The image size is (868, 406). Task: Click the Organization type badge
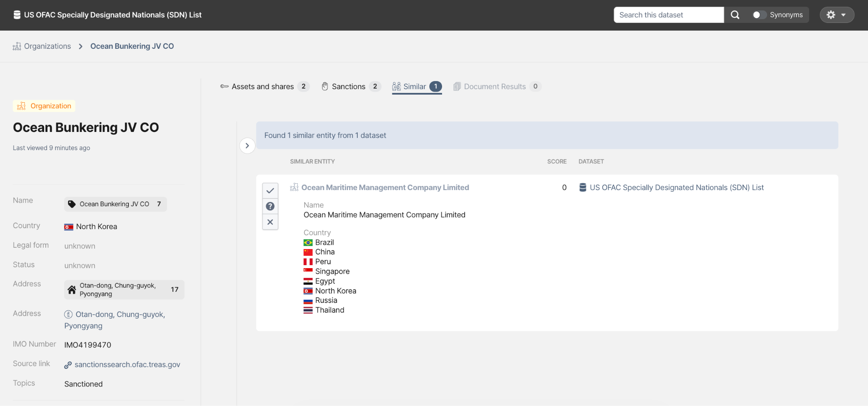click(44, 106)
